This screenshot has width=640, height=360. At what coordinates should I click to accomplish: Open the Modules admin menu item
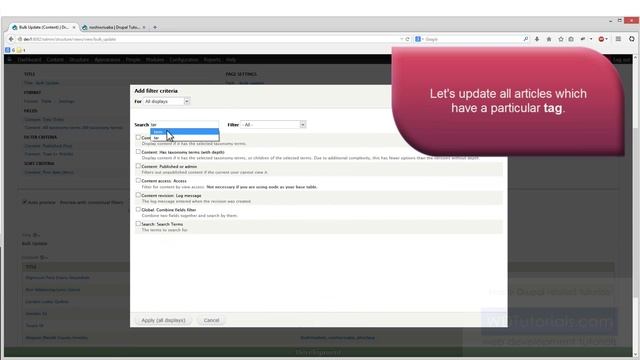coord(155,60)
